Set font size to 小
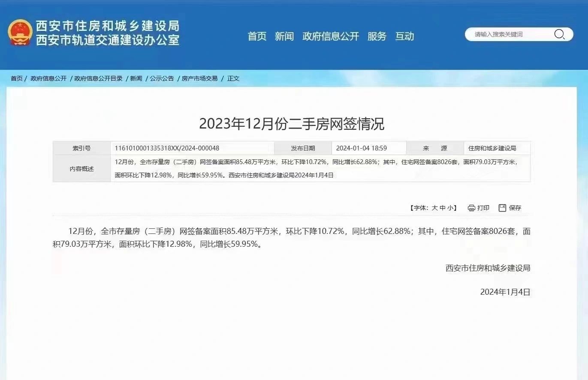Image resolution: width=588 pixels, height=380 pixels. [450, 208]
